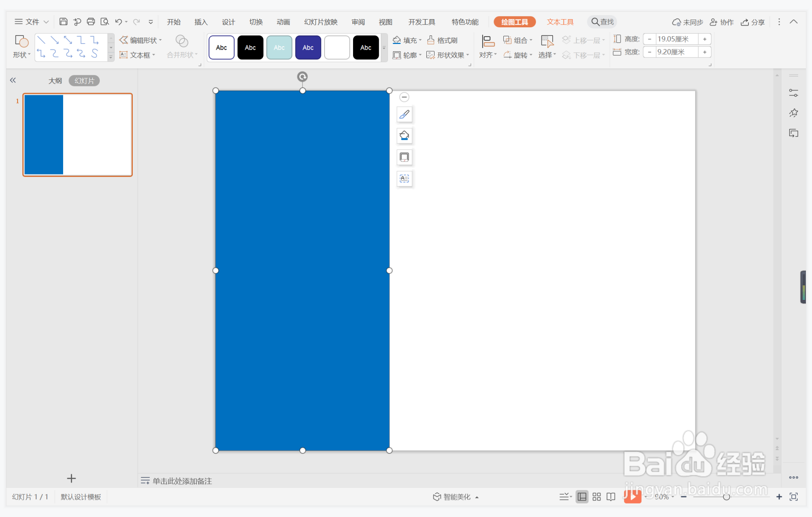Start slideshow with orange play button

[632, 497]
